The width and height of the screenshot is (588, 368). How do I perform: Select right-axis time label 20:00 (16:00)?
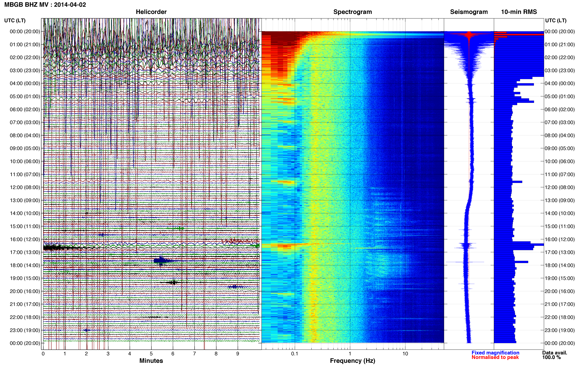[x=560, y=291]
